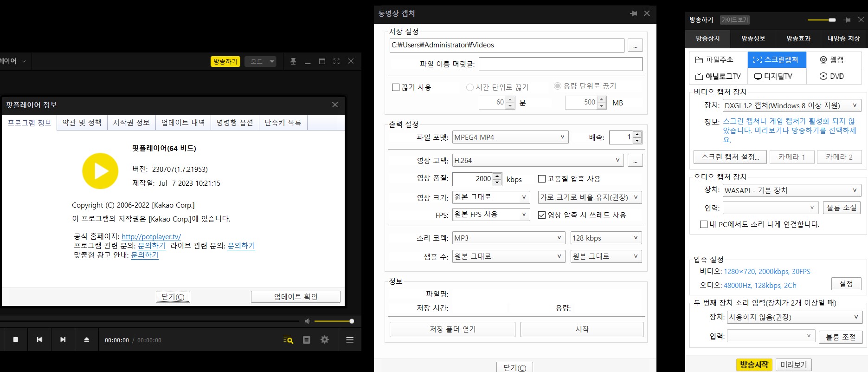Click the 방송시작 button
Screen dimensions: 868x372
pyautogui.click(x=754, y=365)
